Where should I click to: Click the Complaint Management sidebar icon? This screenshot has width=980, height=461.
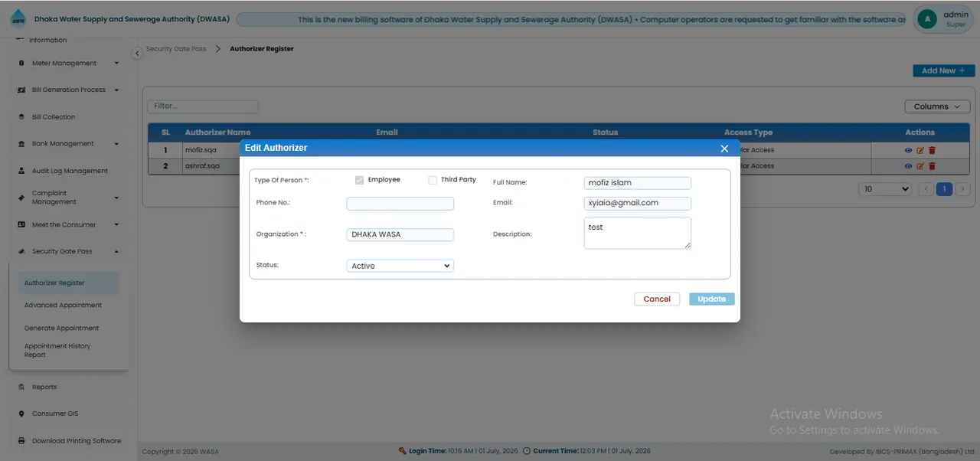(x=21, y=198)
